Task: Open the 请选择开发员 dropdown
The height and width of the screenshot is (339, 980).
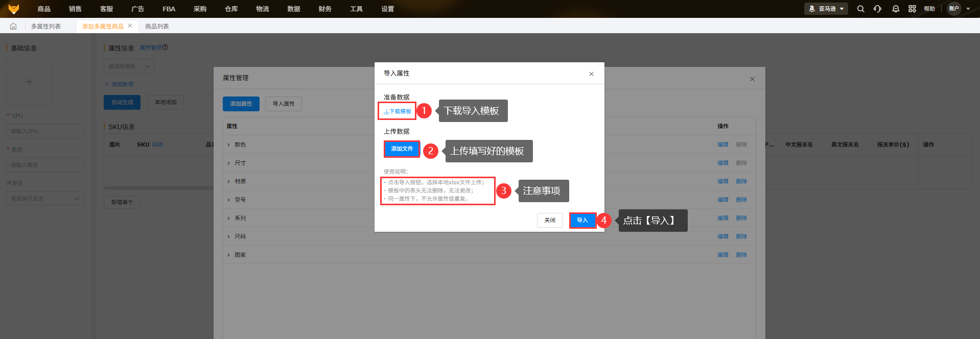Action: (x=45, y=199)
